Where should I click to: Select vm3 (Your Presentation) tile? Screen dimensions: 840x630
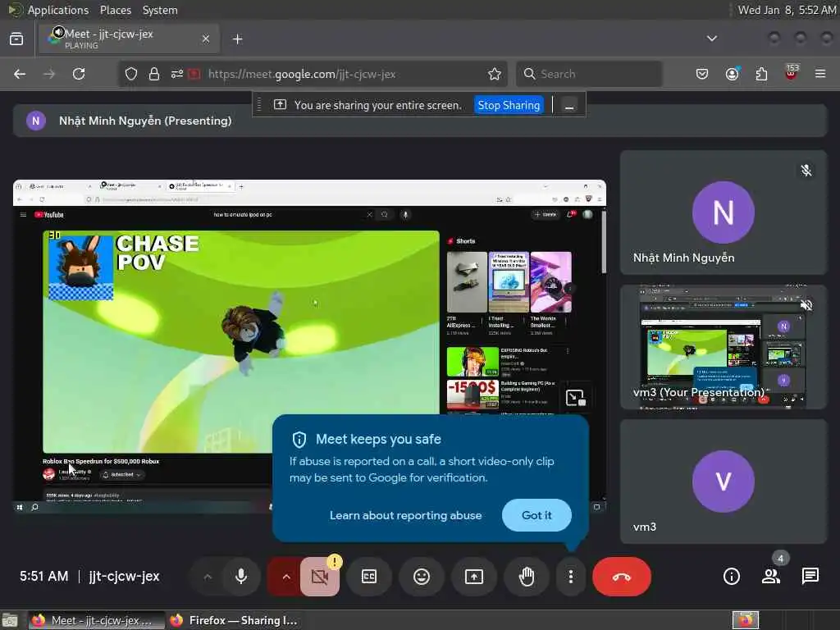click(x=724, y=347)
